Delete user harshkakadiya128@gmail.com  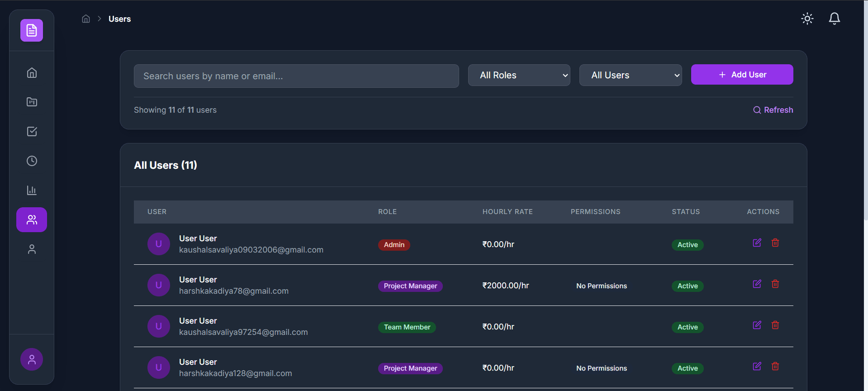775,366
